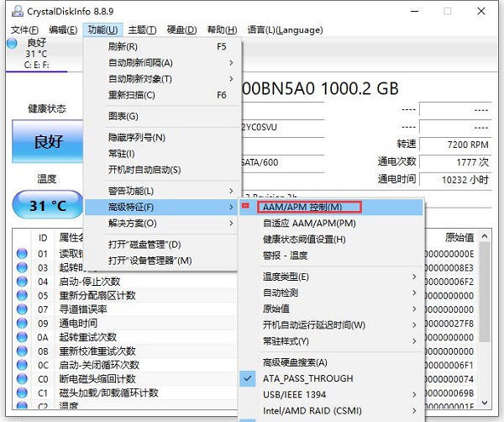Click the 31 °C temperature button
Viewport: 504px width, 422px height.
point(49,205)
